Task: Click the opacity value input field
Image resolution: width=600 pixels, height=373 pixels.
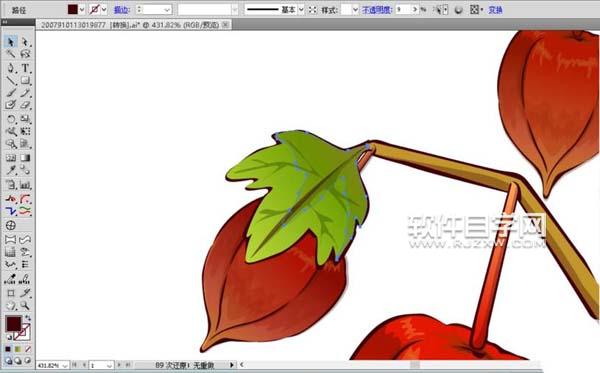Action: (x=403, y=10)
